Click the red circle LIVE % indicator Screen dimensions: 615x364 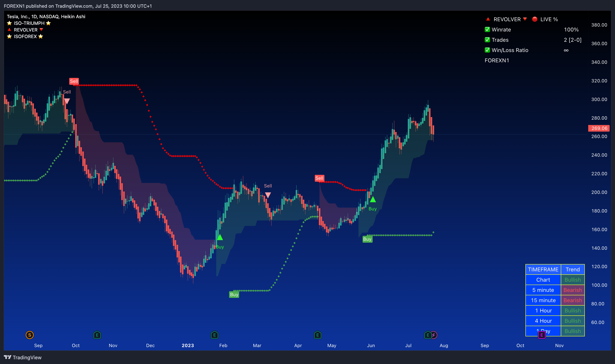click(535, 19)
